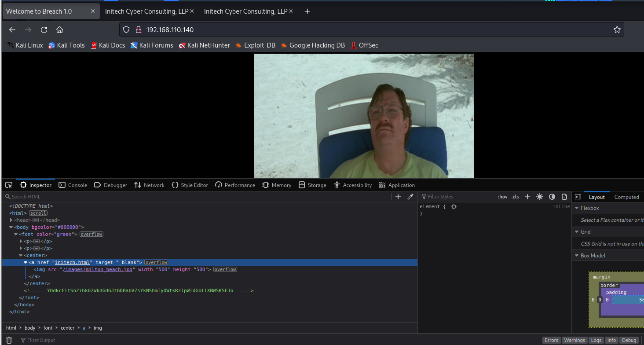
Task: Open the Debugger tab
Action: pyautogui.click(x=111, y=185)
